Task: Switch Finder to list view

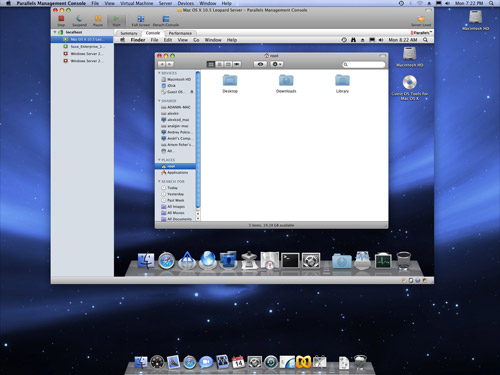Action: (219, 64)
